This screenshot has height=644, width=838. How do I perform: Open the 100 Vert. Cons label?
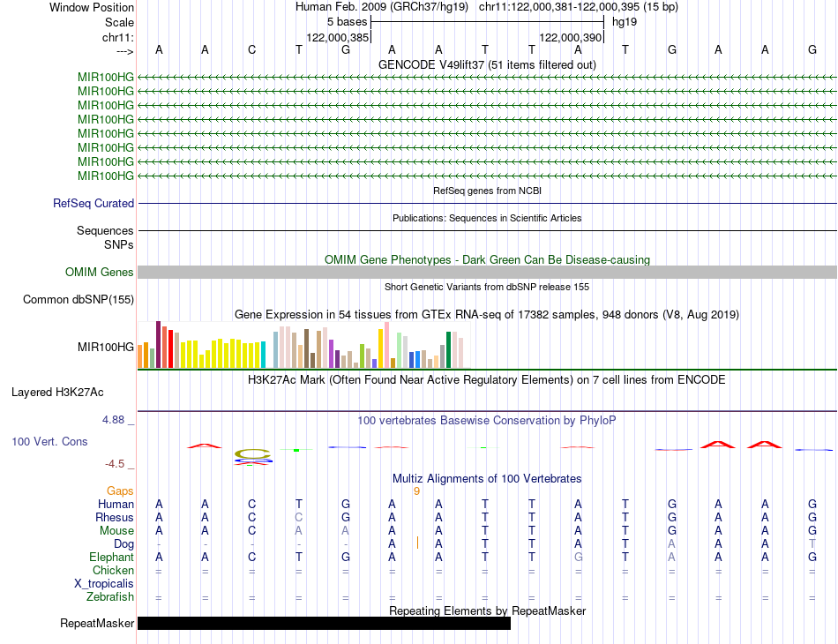point(49,441)
